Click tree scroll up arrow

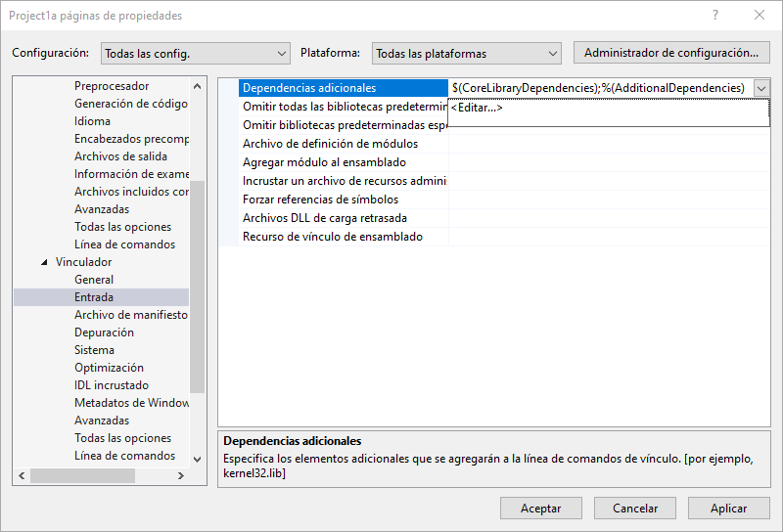click(198, 86)
